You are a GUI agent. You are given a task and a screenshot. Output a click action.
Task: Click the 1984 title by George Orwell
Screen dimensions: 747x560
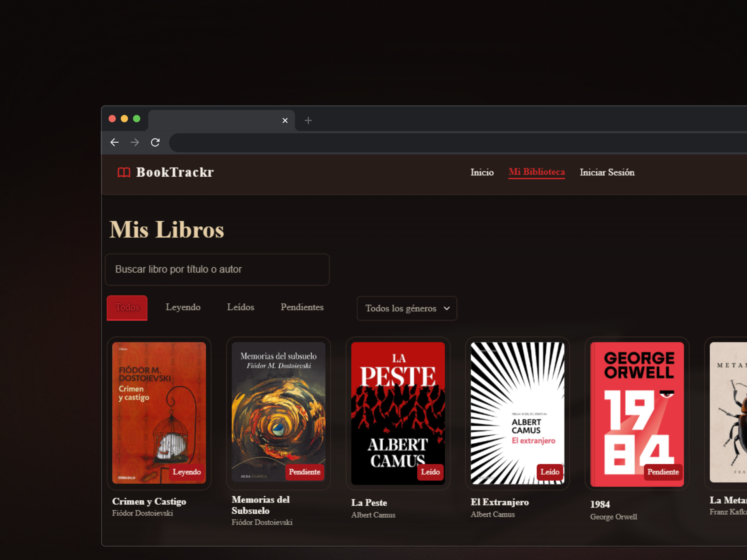coord(600,504)
